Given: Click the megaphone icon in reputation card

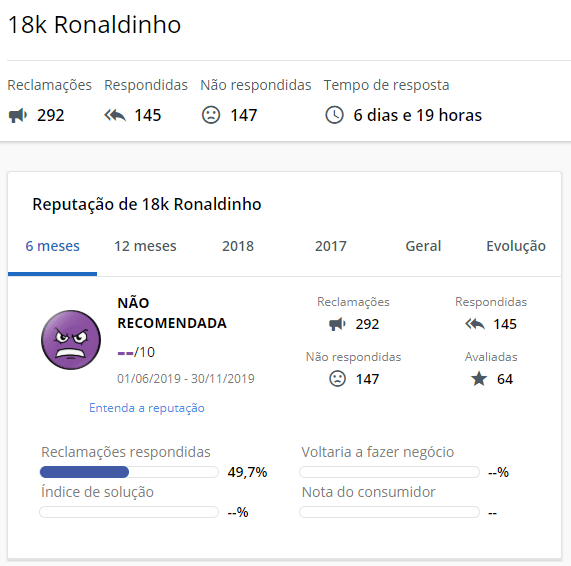Looking at the screenshot, I should 337,324.
